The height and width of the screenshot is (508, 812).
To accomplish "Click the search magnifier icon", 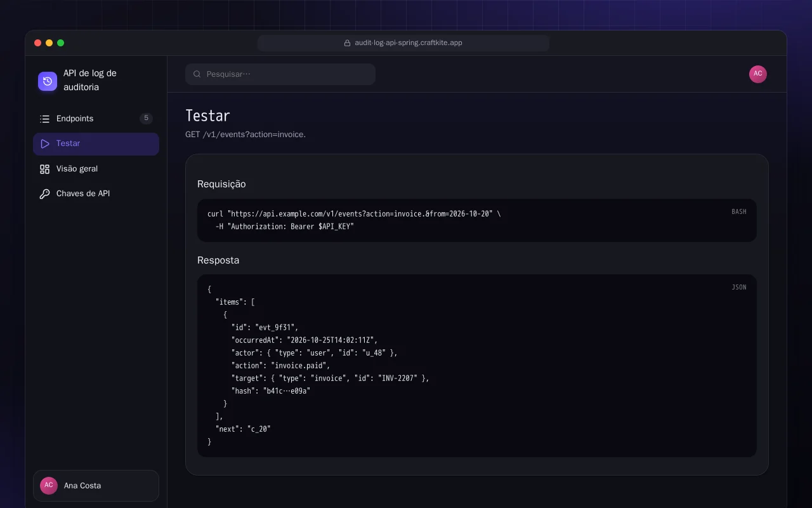I will point(197,74).
